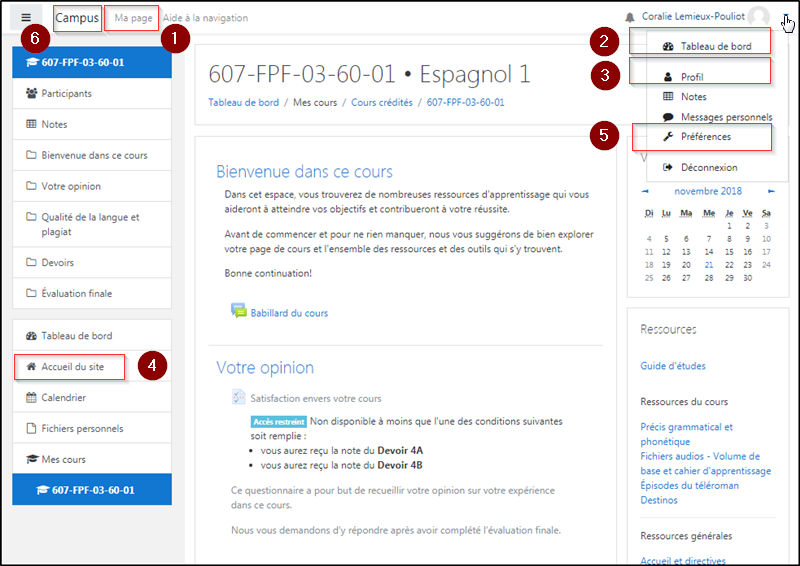Go to previous month in calendar
This screenshot has height=566, width=800.
click(x=645, y=191)
